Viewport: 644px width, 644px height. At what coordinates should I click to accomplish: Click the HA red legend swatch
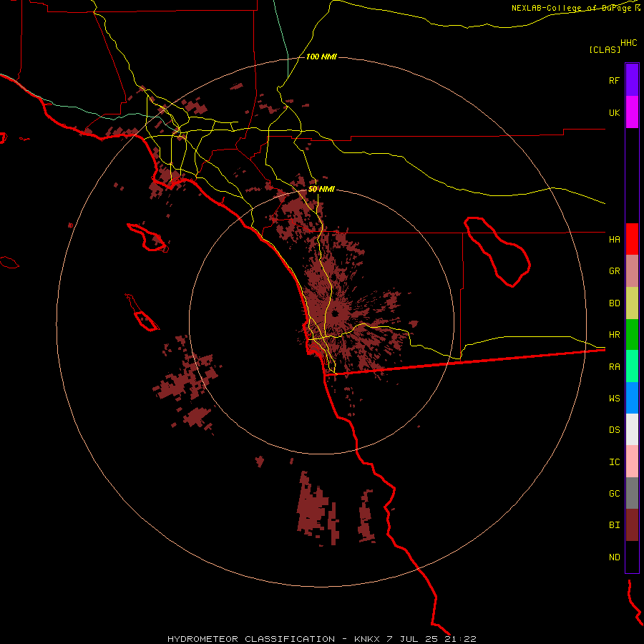click(x=632, y=239)
